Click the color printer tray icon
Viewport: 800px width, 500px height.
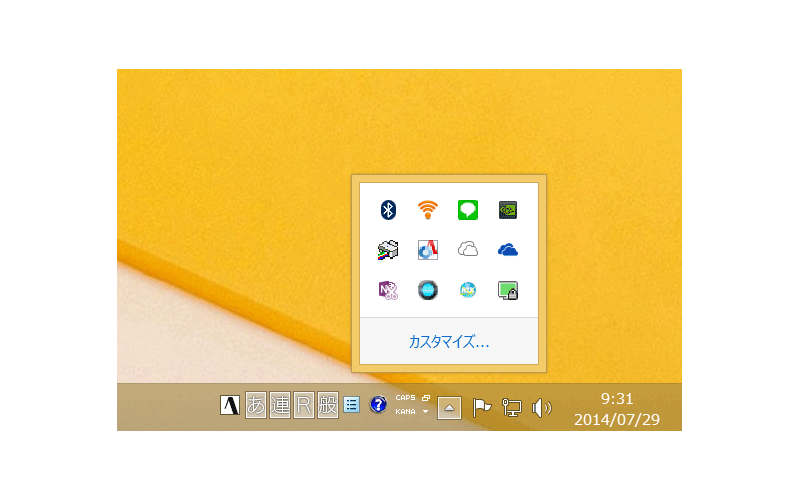(388, 250)
